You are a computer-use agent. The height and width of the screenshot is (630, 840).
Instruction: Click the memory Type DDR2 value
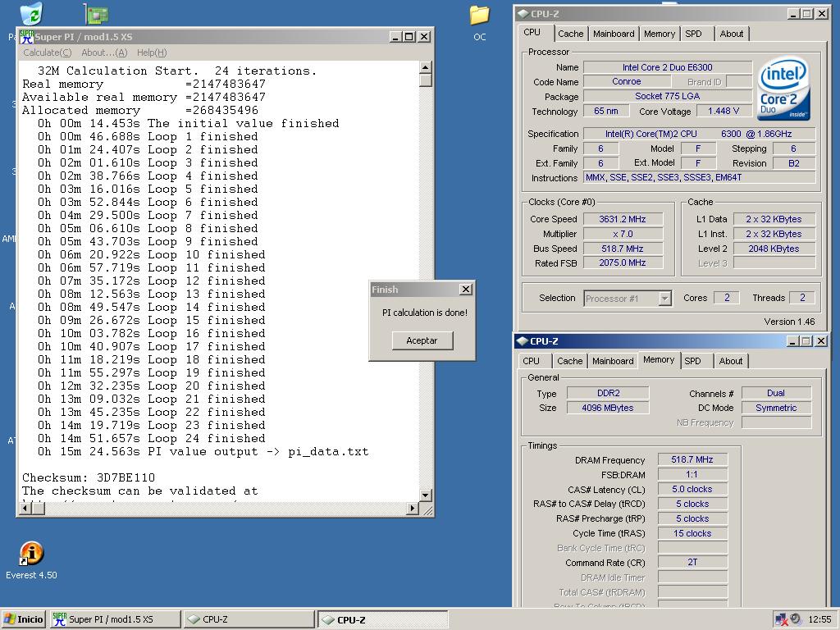pyautogui.click(x=608, y=393)
